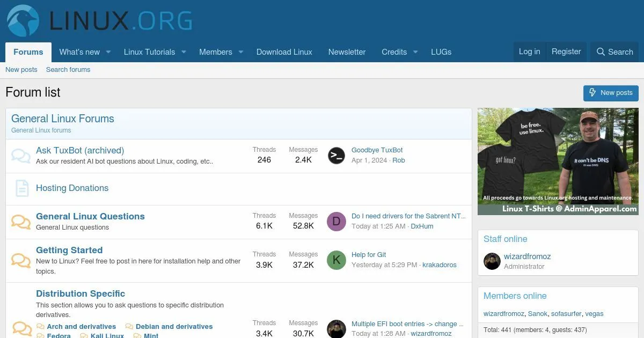Open vegas in Members online list
Image resolution: width=644 pixels, height=338 pixels.
595,314
